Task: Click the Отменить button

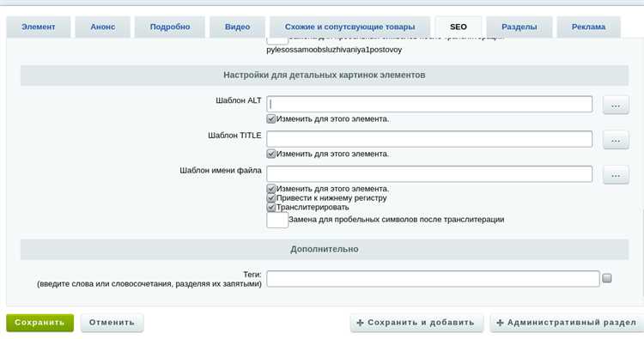Action: pos(112,323)
